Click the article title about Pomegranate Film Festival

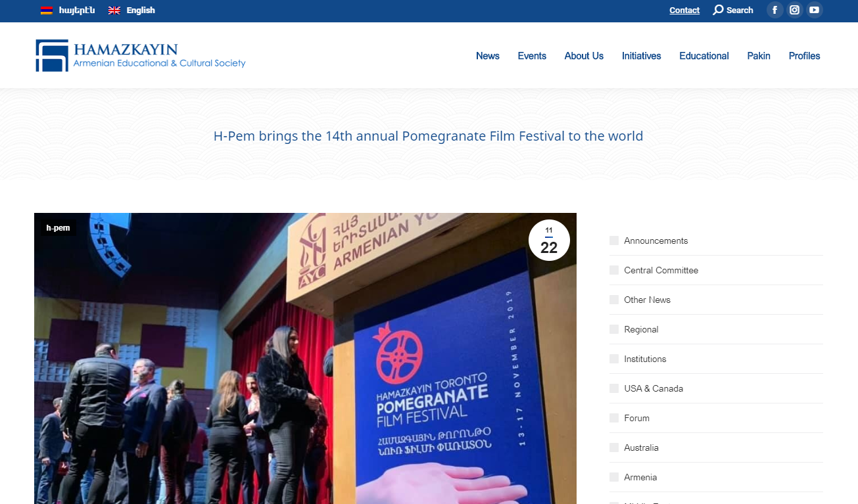(x=429, y=137)
